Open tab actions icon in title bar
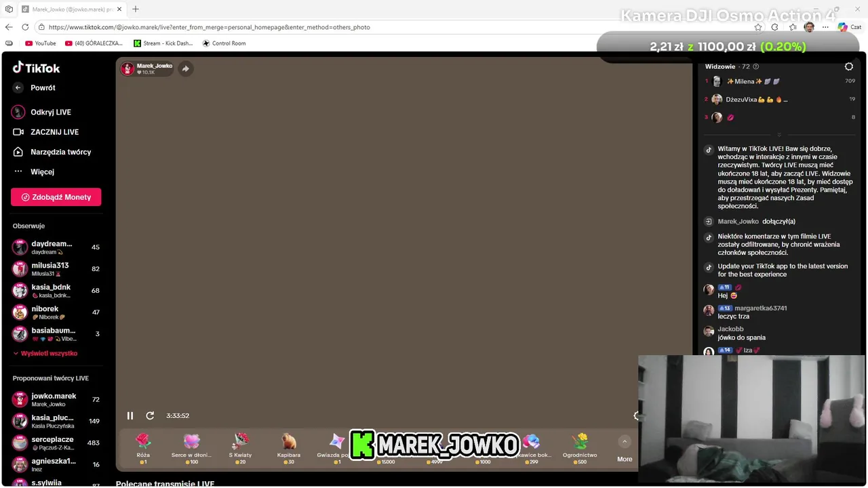Viewport: 868px width, 488px height. 9,9
